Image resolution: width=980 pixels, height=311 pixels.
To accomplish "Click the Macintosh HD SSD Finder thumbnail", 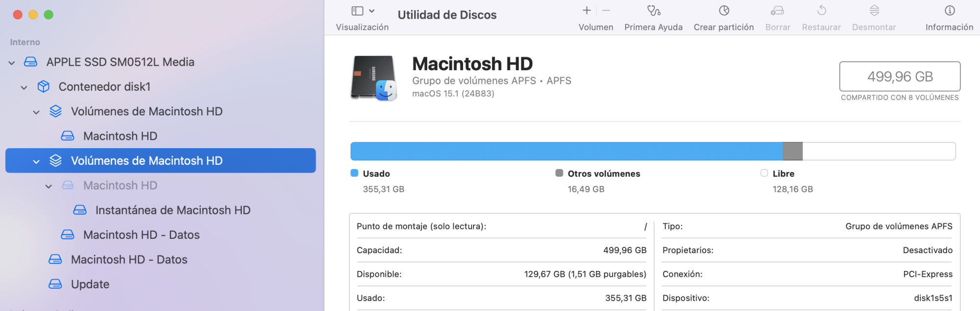I will (374, 78).
